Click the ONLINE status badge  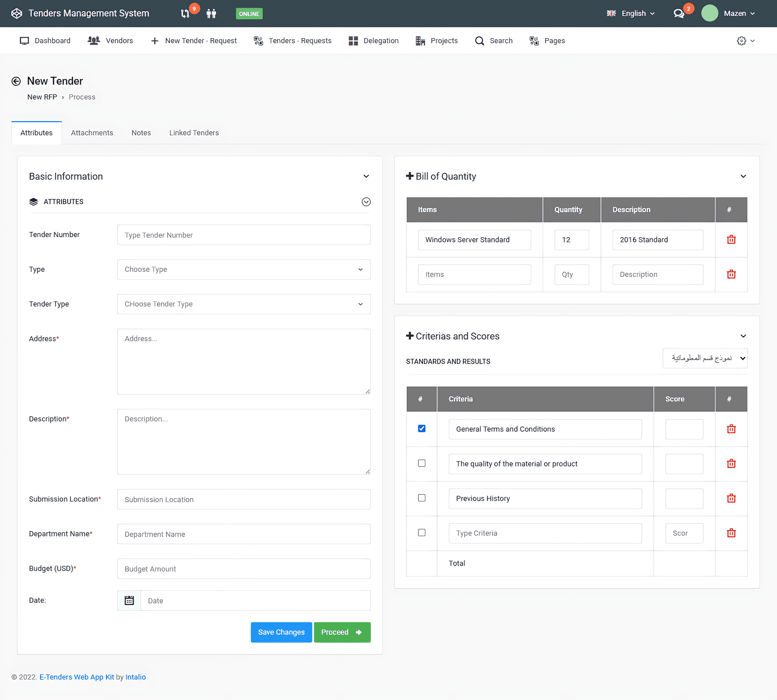(x=249, y=14)
